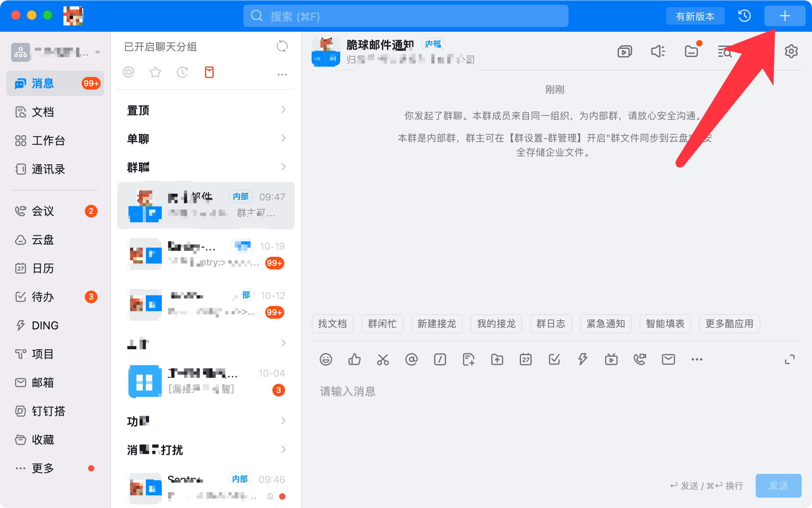Click the 紧急通知 quick action
This screenshot has height=508, width=812.
point(605,324)
